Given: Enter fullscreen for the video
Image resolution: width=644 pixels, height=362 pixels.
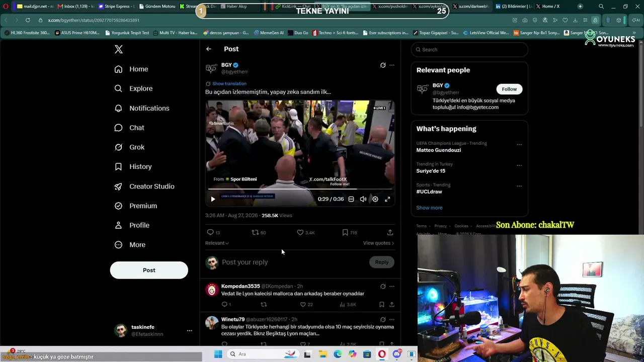Looking at the screenshot, I should (x=387, y=199).
